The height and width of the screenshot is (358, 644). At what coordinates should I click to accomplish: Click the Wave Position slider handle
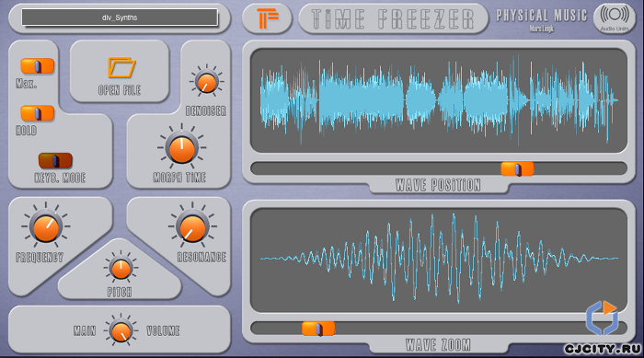coord(517,169)
